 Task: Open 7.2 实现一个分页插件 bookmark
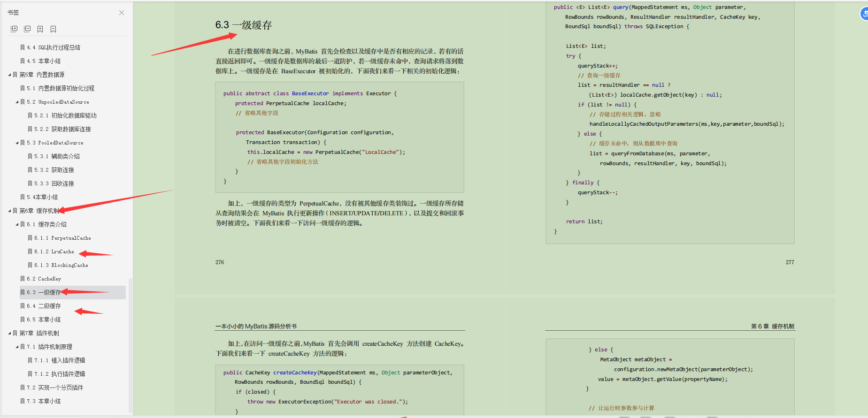coord(55,388)
